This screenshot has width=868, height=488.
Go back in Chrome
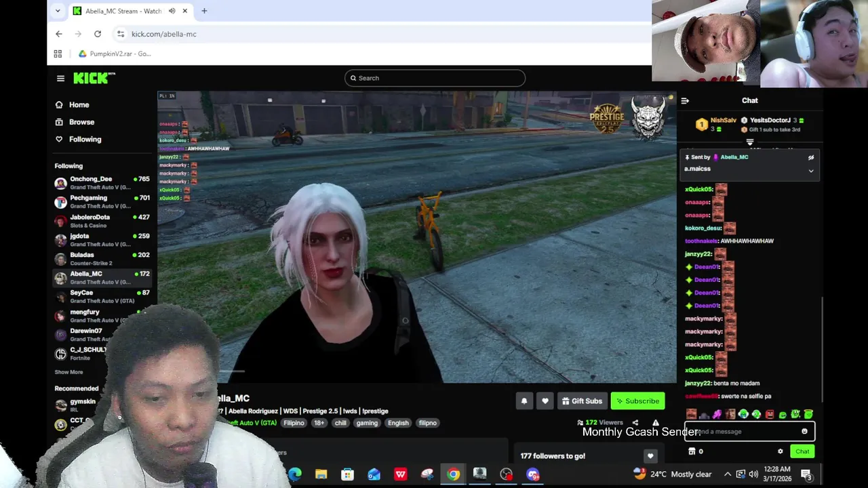pyautogui.click(x=59, y=34)
